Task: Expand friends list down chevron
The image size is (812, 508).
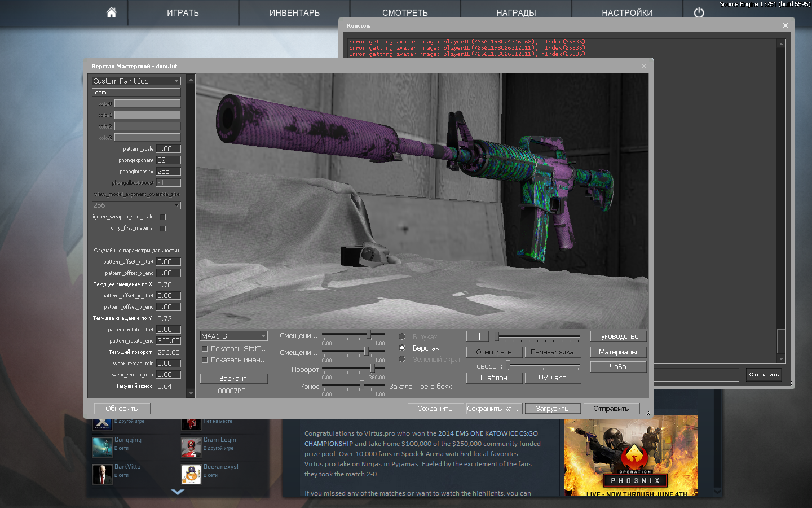Action: pyautogui.click(x=178, y=492)
